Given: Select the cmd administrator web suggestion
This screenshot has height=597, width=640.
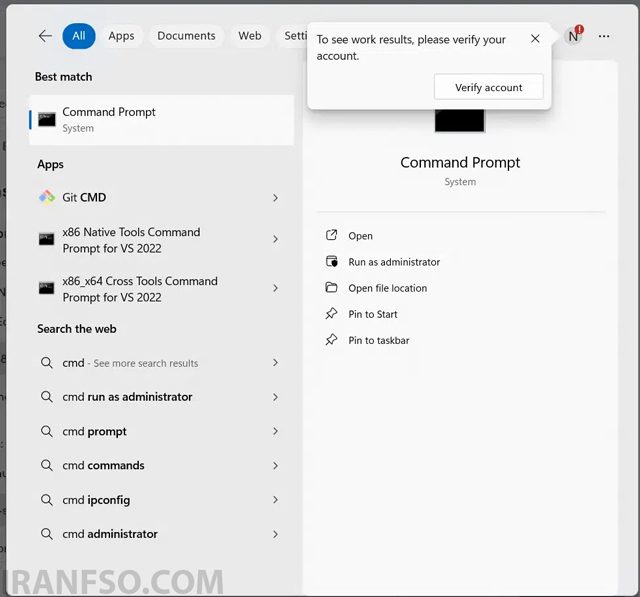Looking at the screenshot, I should [162, 534].
